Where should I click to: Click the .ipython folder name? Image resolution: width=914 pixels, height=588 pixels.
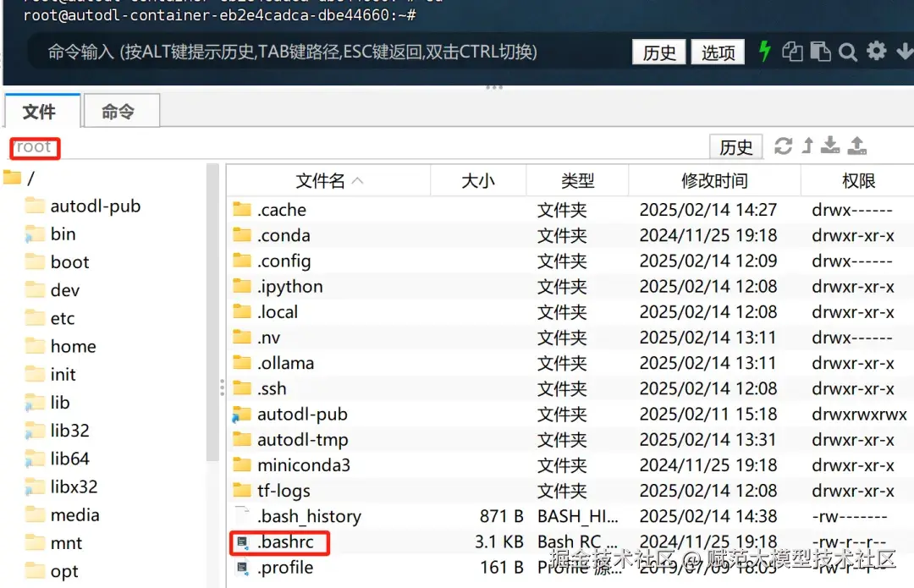click(289, 287)
